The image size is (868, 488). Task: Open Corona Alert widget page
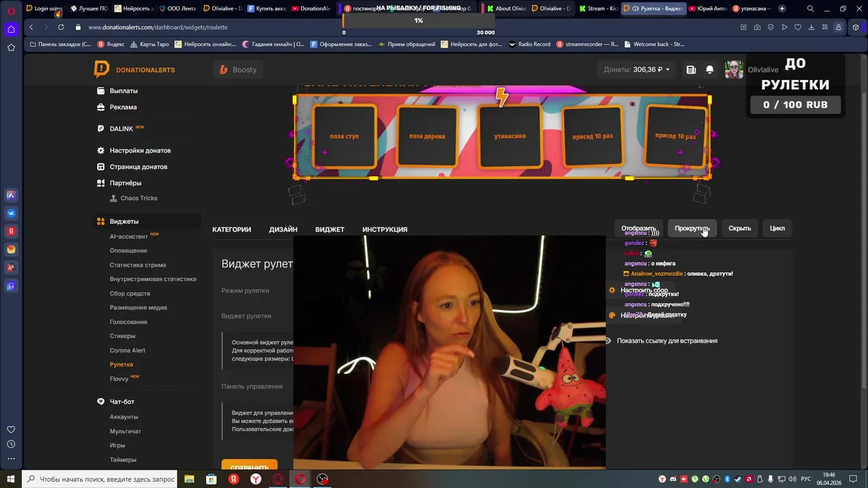click(x=127, y=350)
